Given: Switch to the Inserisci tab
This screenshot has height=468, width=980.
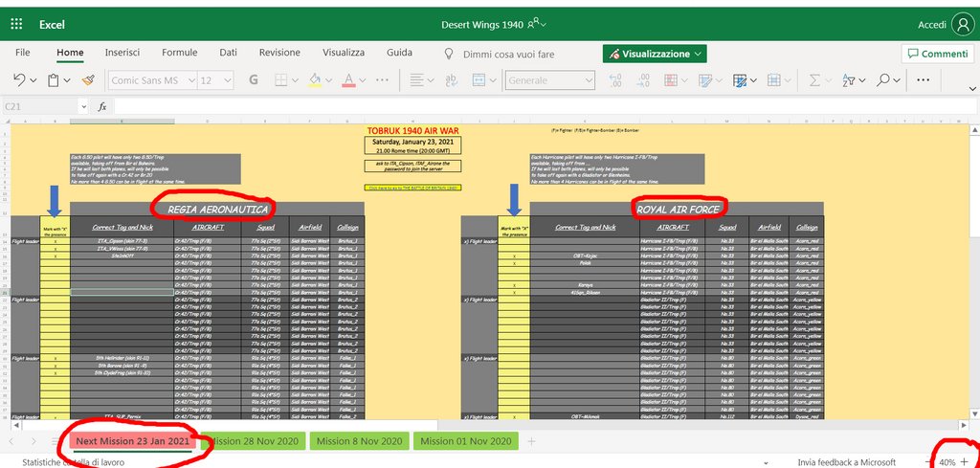Looking at the screenshot, I should [x=122, y=53].
